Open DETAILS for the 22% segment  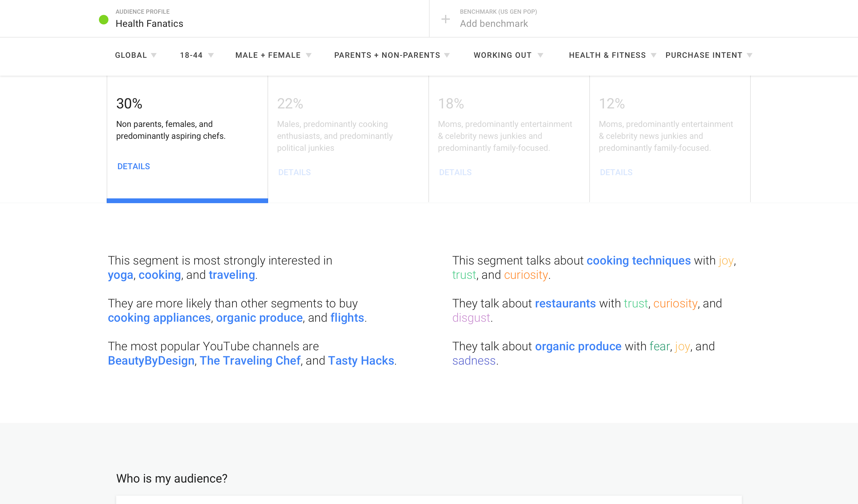(295, 172)
